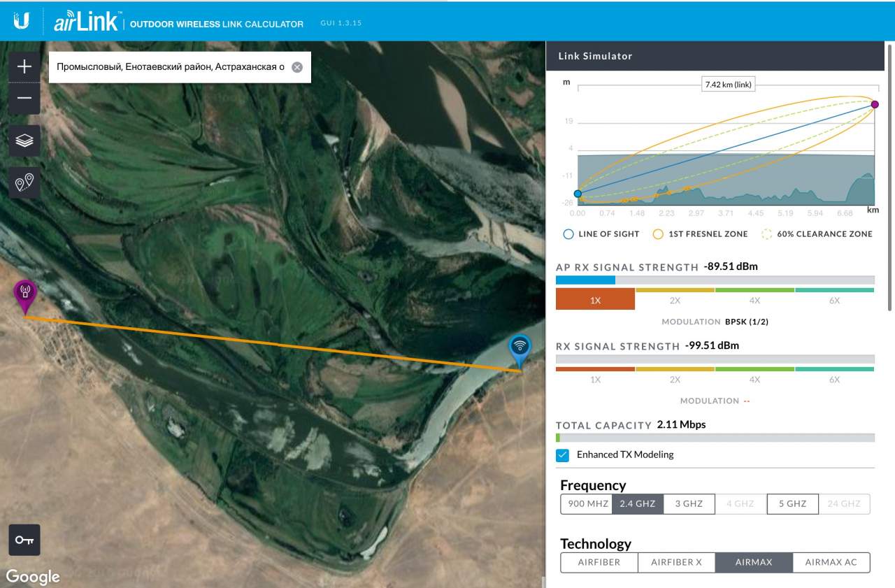Click the 1X modulation block under AP RX
This screenshot has width=895, height=588.
595,299
